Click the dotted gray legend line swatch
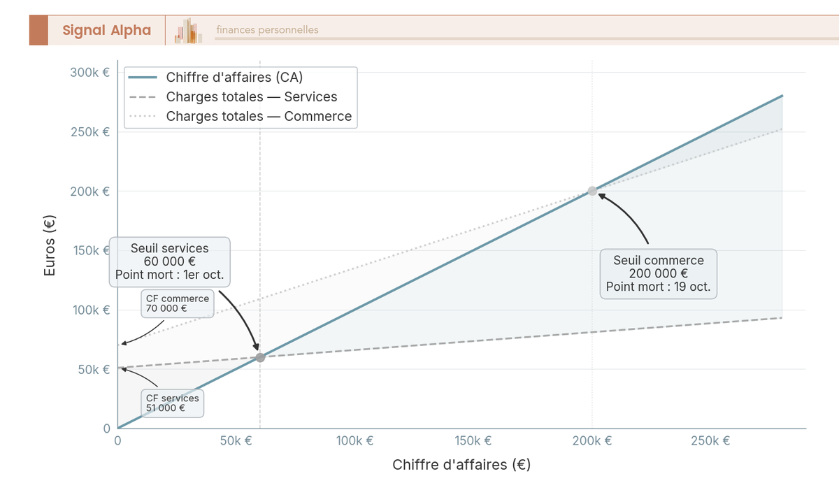The image size is (839, 504). [x=143, y=117]
